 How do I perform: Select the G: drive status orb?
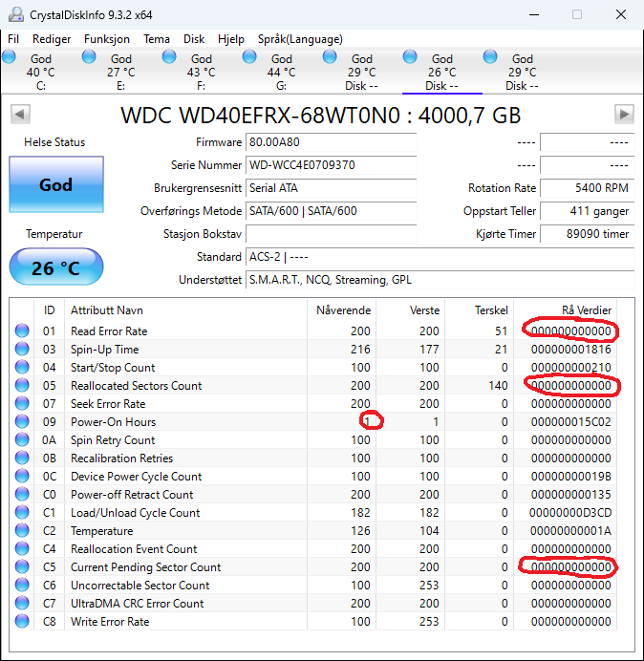pyautogui.click(x=249, y=57)
